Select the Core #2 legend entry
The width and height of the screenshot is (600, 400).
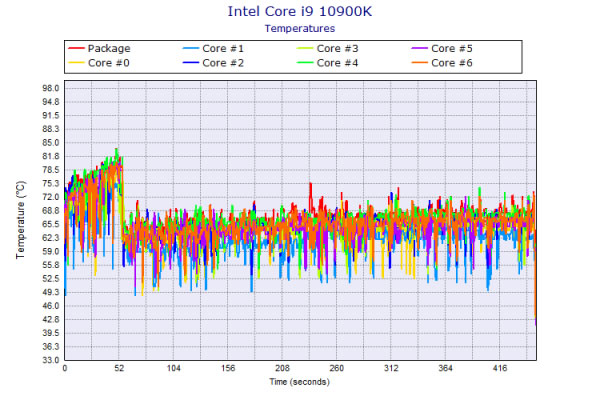213,63
